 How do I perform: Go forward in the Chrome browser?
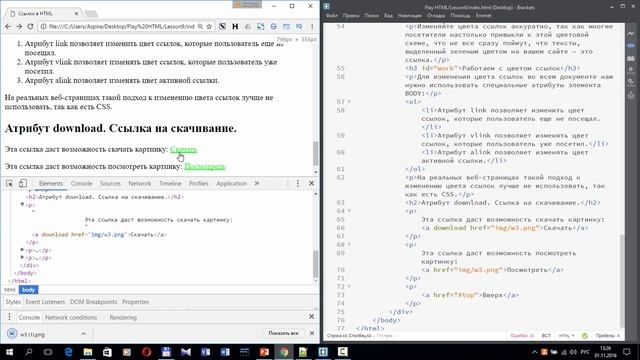click(x=19, y=26)
